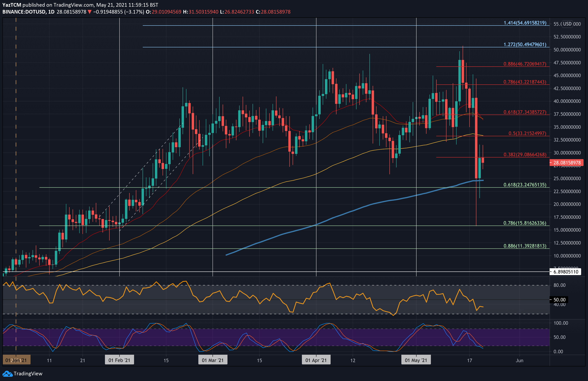Click the 10.00000000 price axis label
588x381 pixels.
click(x=567, y=256)
